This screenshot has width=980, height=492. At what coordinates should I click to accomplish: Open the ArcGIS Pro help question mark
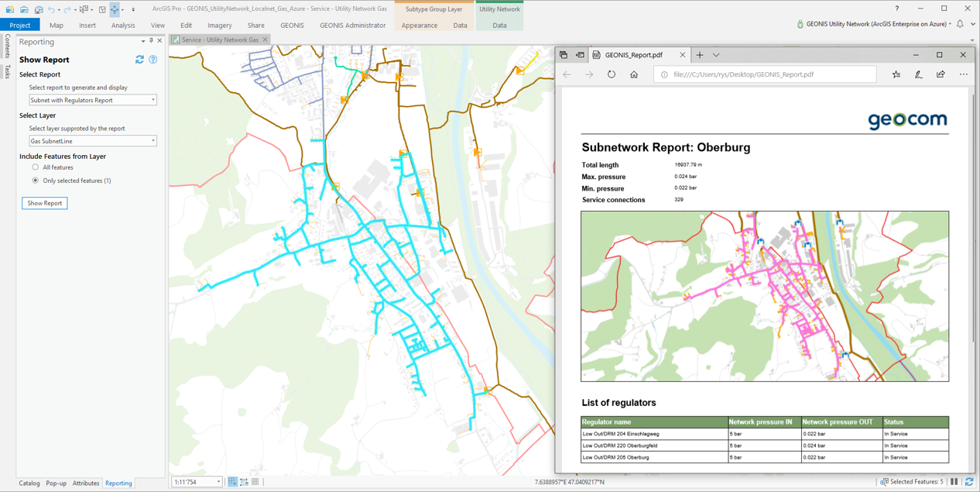click(x=897, y=9)
